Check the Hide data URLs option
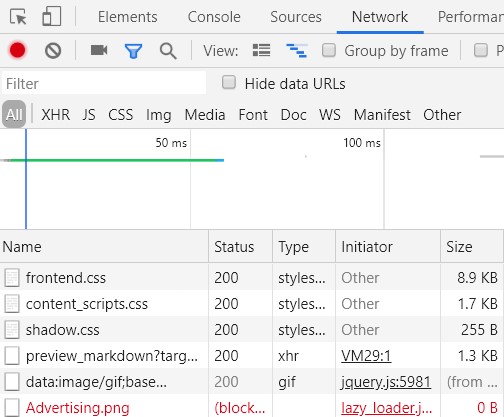Image resolution: width=504 pixels, height=417 pixels. (229, 82)
